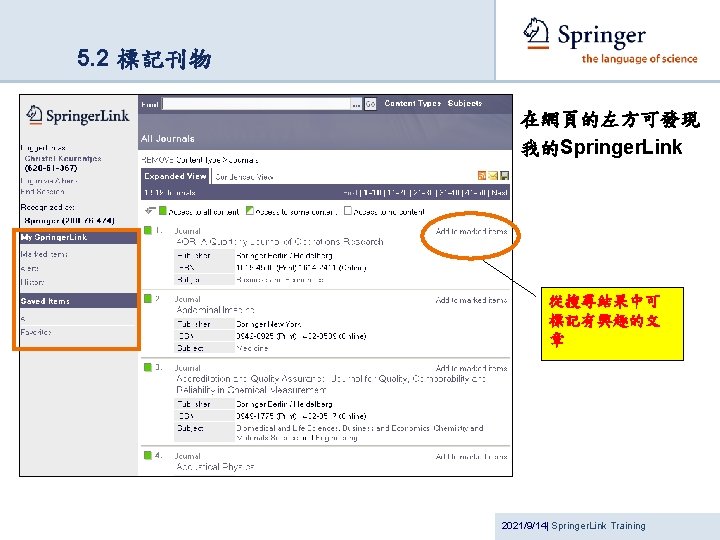
Task: Open Marked Items in My SpringerLink
Action: [x=44, y=254]
